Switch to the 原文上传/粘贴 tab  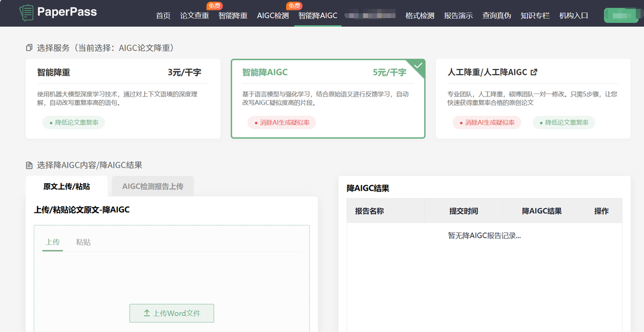coord(66,186)
